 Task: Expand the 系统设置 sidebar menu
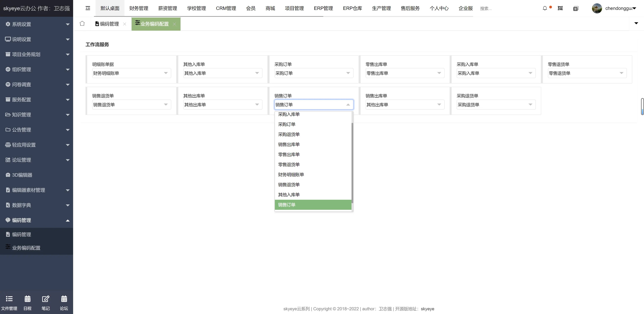37,24
